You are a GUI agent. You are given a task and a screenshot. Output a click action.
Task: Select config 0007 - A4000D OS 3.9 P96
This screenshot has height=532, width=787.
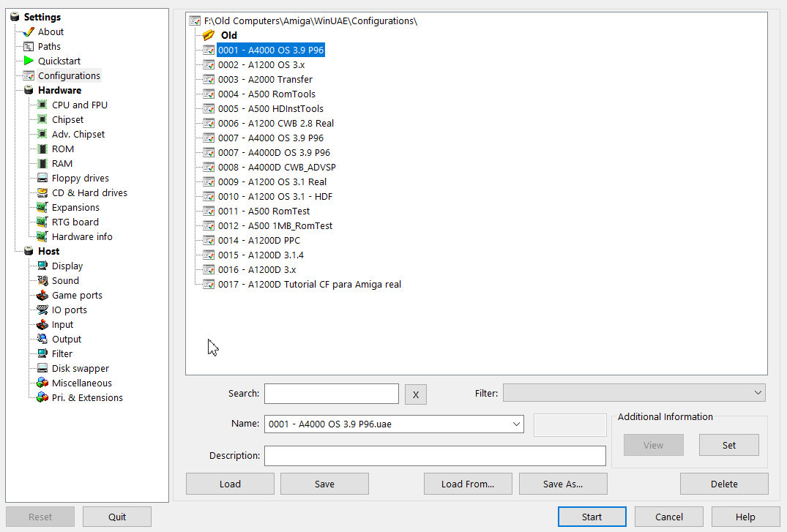click(x=274, y=152)
